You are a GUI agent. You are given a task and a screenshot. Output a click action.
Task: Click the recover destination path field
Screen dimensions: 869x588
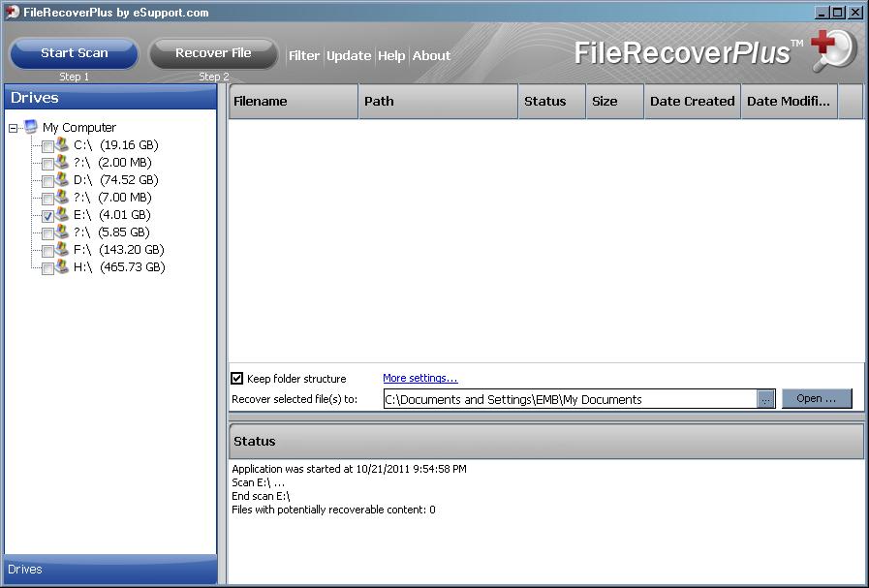coord(569,399)
